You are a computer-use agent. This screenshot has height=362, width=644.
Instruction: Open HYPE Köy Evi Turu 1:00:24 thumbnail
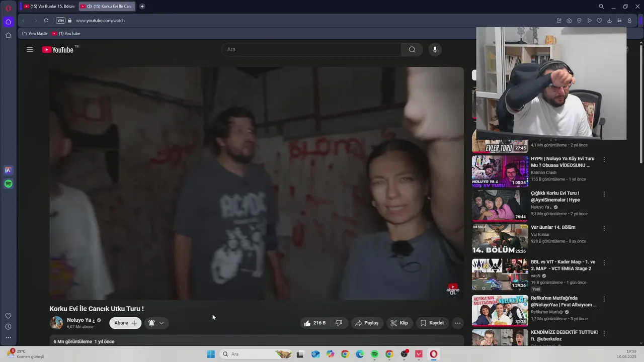point(500,171)
